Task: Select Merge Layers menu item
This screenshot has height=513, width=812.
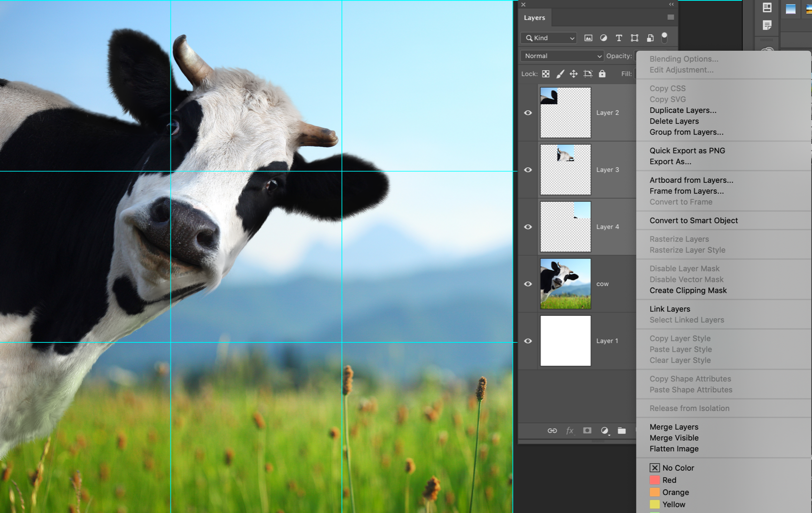Action: pyautogui.click(x=674, y=427)
